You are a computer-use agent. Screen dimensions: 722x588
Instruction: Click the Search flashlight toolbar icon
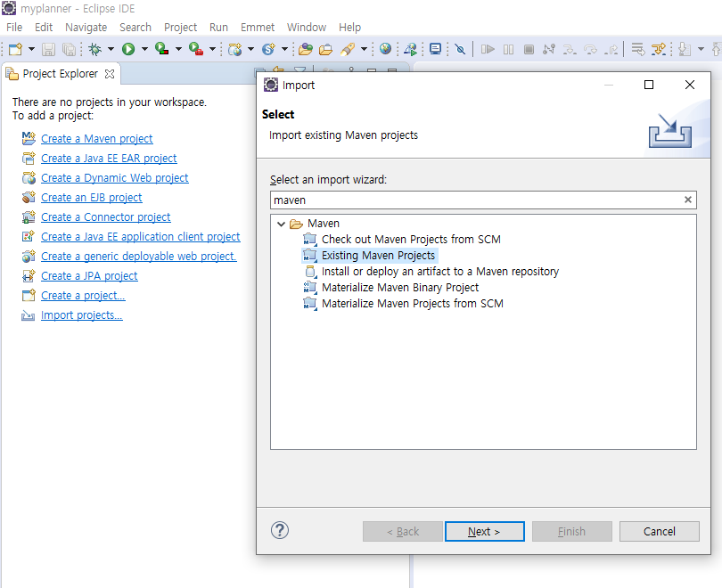(348, 49)
